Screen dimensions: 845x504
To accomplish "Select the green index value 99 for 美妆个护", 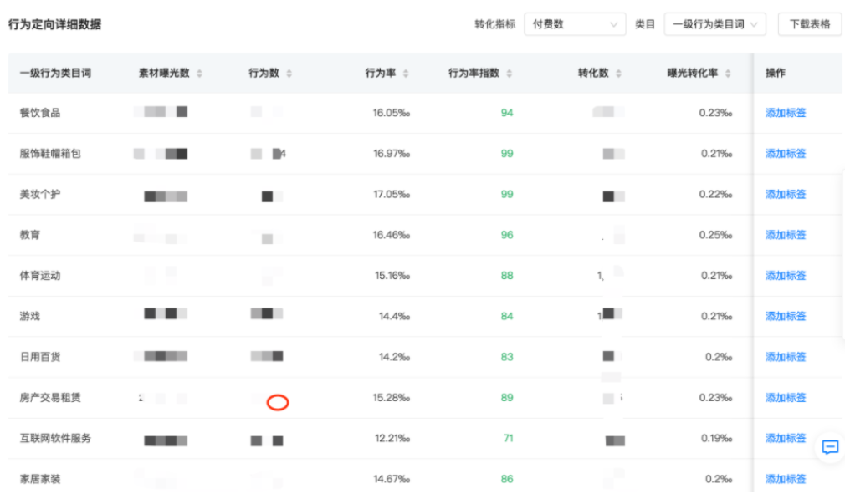I will click(x=506, y=194).
